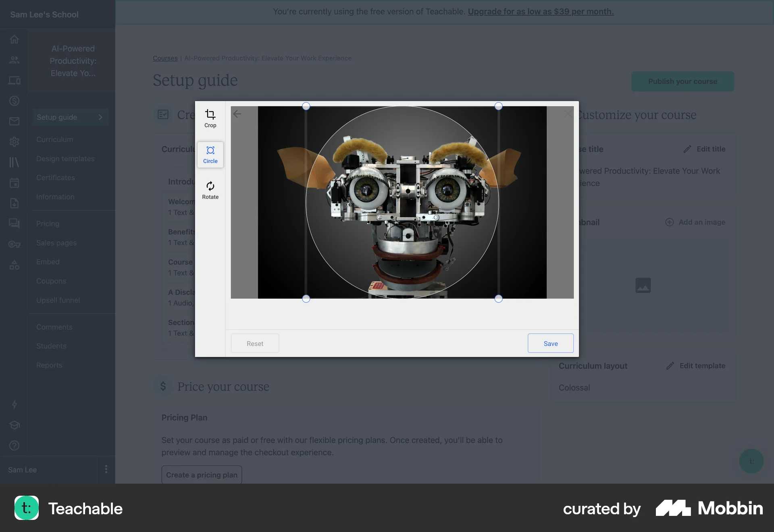Click the back arrow inside the image editor
The width and height of the screenshot is (774, 532).
tap(237, 114)
